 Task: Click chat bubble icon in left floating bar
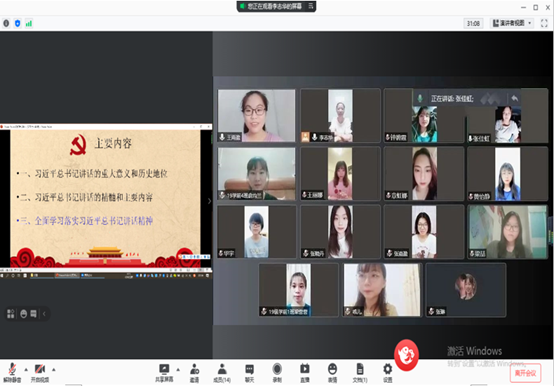[33, 314]
